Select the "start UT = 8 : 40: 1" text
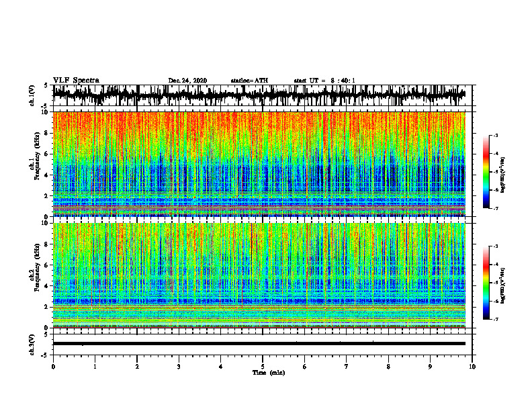Screen dimensions: 532x411 (324, 81)
